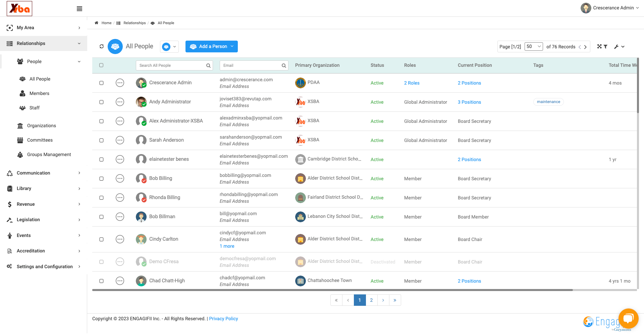The width and height of the screenshot is (644, 334).
Task: Open Cindy Carlton's 1 more emails
Action: pos(227,246)
